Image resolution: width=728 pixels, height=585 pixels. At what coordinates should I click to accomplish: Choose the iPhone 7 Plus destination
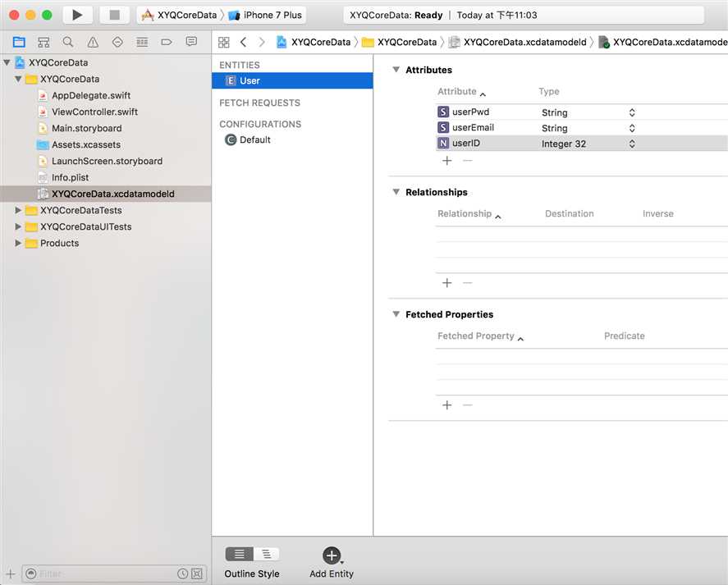click(x=266, y=16)
